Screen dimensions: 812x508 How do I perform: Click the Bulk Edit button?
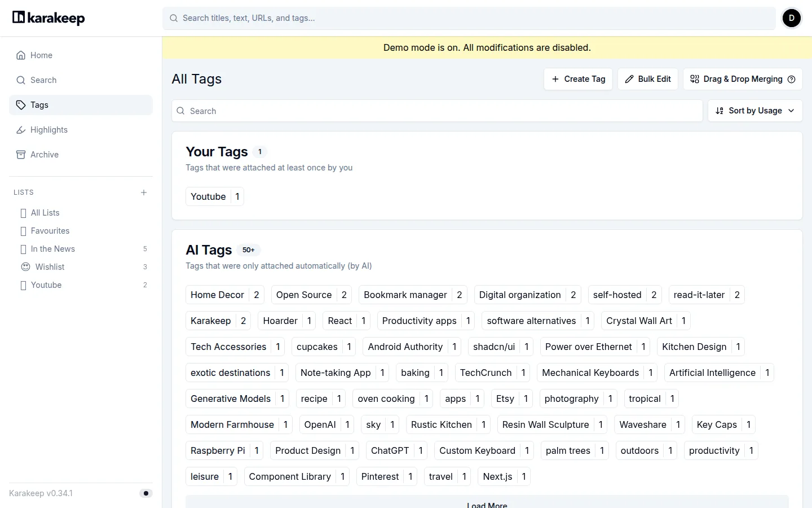648,79
